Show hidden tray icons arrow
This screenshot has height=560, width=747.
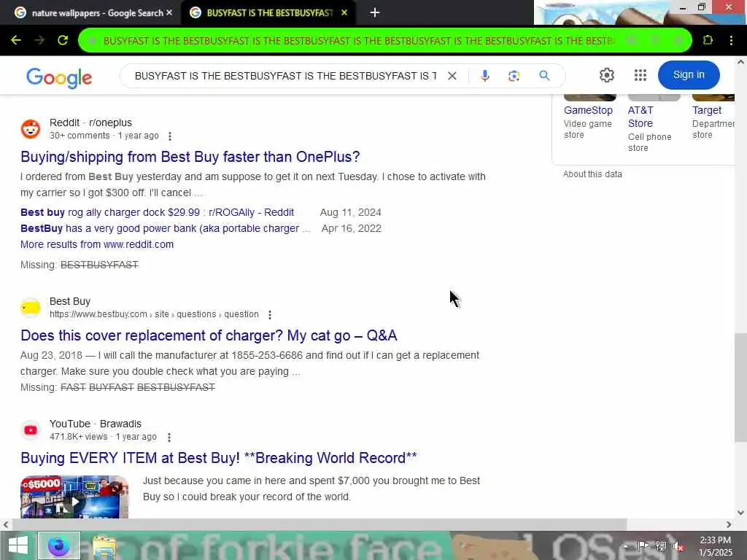point(625,545)
